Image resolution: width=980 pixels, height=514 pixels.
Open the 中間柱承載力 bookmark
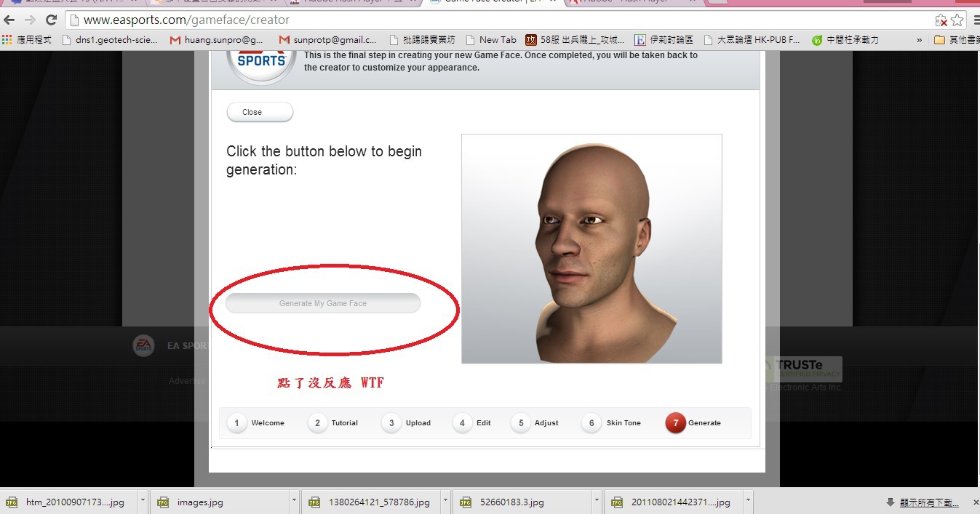click(845, 40)
